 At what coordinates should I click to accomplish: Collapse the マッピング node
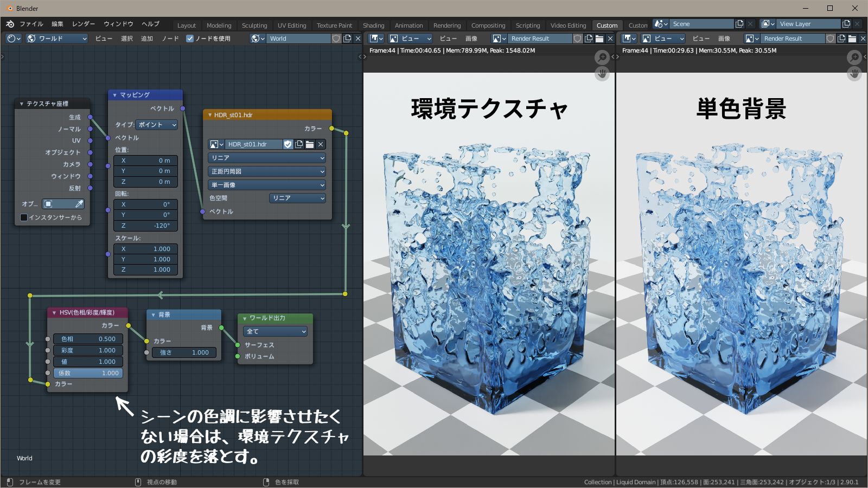point(114,95)
